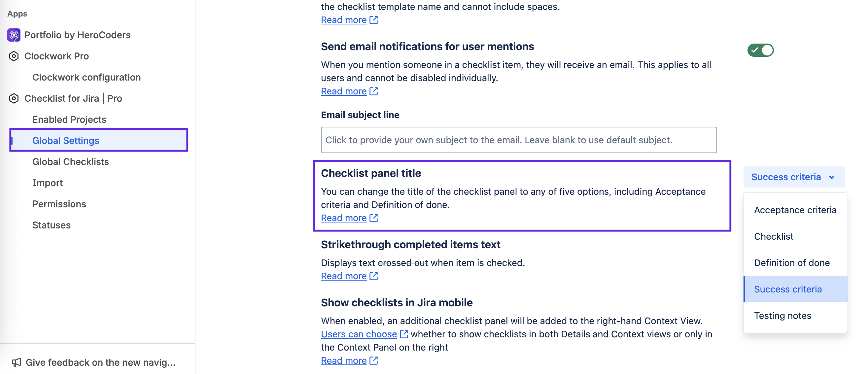
Task: Click the Checklist for Jira Pro icon
Action: pos(14,98)
